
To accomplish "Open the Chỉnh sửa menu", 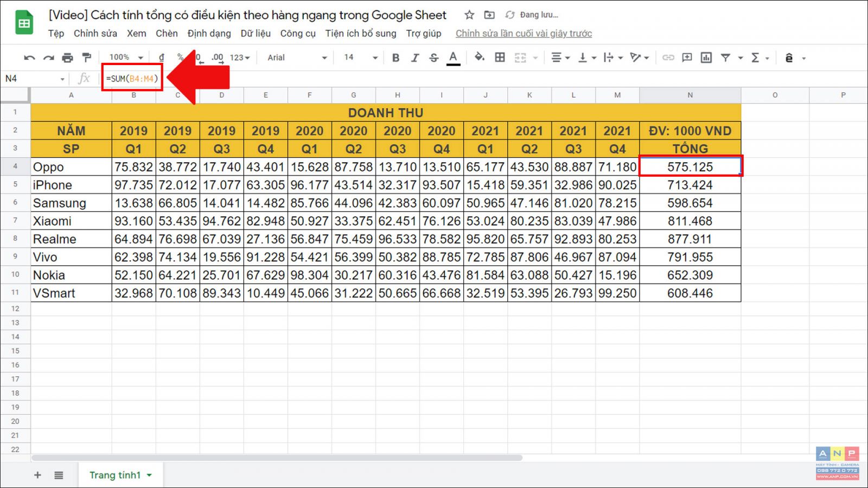I will [x=95, y=34].
